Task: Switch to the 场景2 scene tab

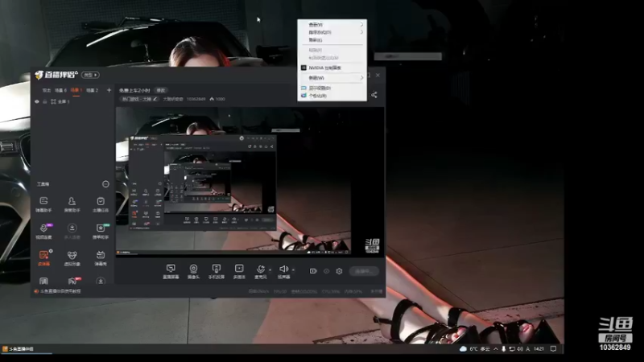Action: pyautogui.click(x=92, y=90)
